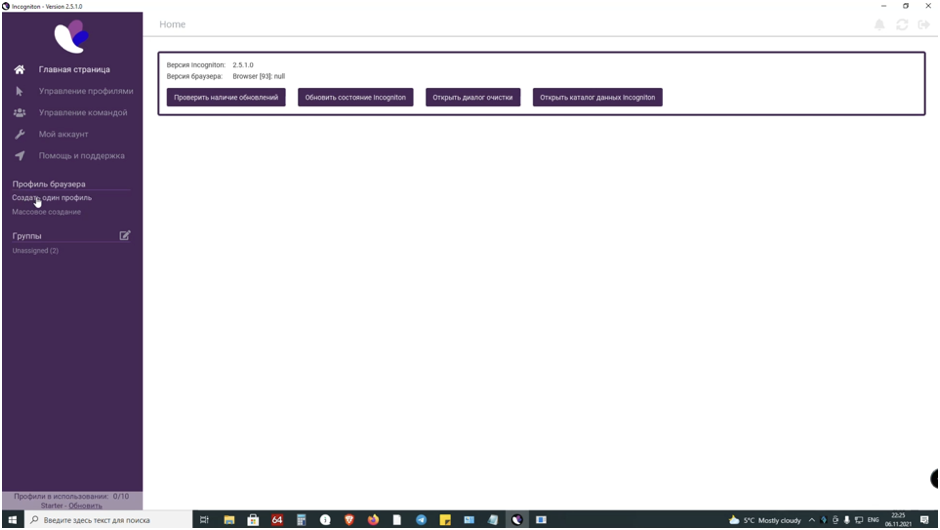Click the Создать один профиль link
Screen dimensions: 940x530
(x=52, y=198)
